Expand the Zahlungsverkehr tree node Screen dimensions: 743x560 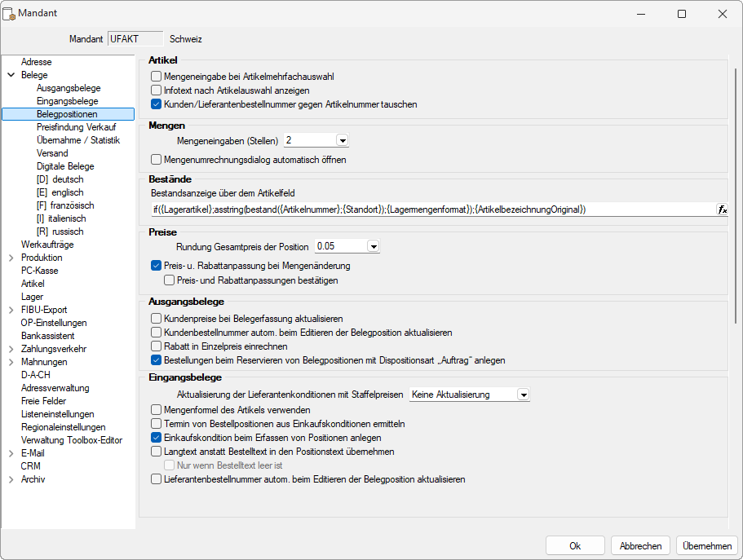[x=11, y=349]
